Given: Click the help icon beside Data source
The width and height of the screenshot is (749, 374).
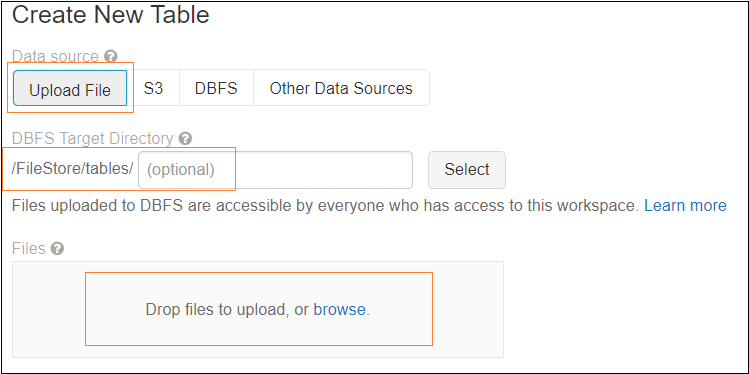Looking at the screenshot, I should point(111,57).
